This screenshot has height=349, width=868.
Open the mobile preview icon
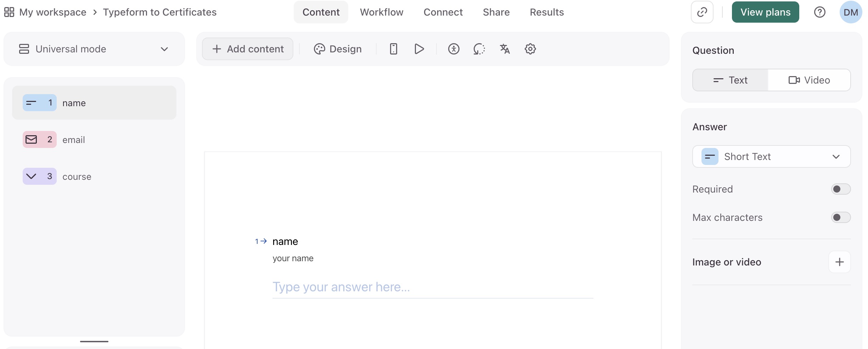pos(393,49)
